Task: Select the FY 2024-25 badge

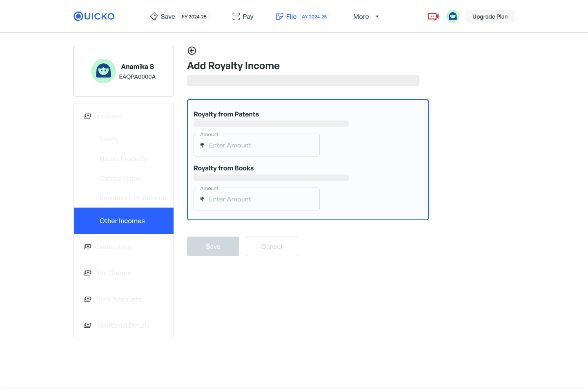Action: pos(194,17)
